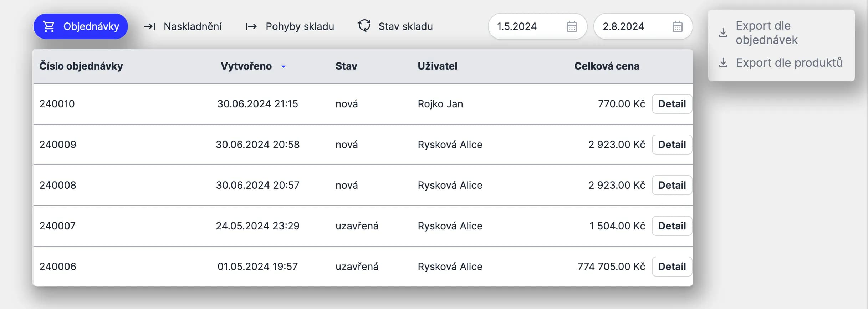Image resolution: width=868 pixels, height=309 pixels.
Task: View Detail of order 240007
Action: pyautogui.click(x=672, y=226)
